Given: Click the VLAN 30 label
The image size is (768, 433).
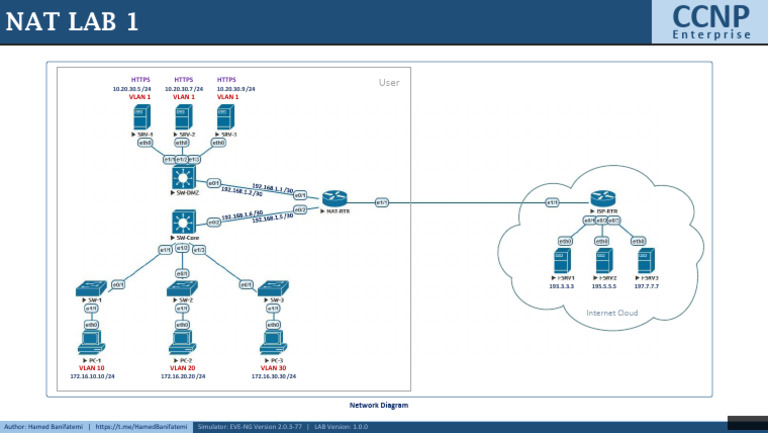Looking at the screenshot, I should (x=273, y=368).
